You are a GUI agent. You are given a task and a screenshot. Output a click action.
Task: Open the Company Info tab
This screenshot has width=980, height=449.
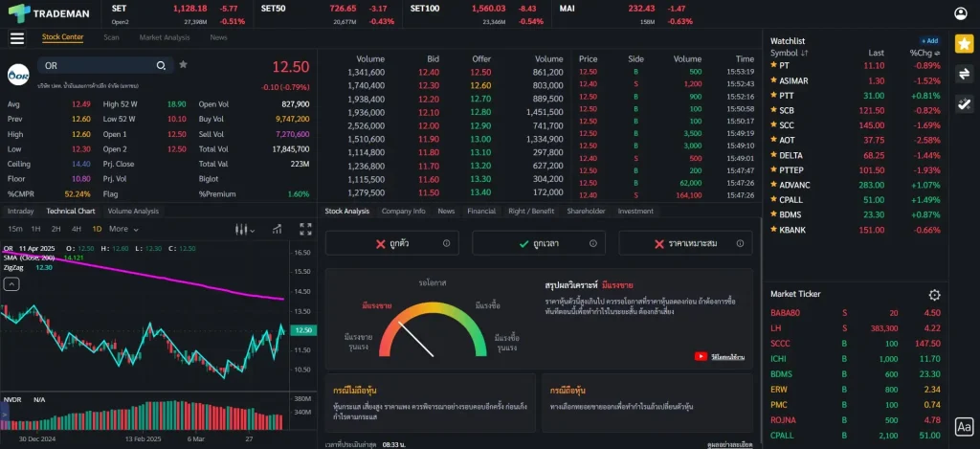click(403, 212)
